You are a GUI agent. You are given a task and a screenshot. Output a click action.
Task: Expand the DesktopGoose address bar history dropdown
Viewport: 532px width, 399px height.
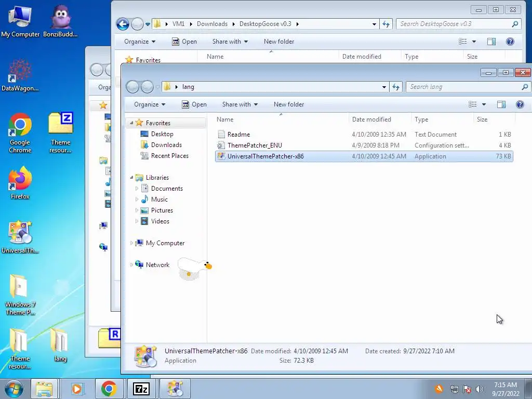(x=374, y=24)
